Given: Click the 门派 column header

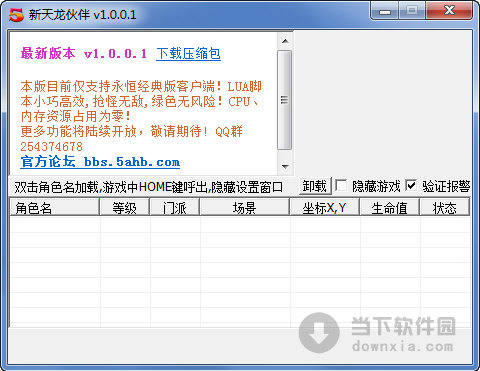Looking at the screenshot, I should tap(175, 208).
